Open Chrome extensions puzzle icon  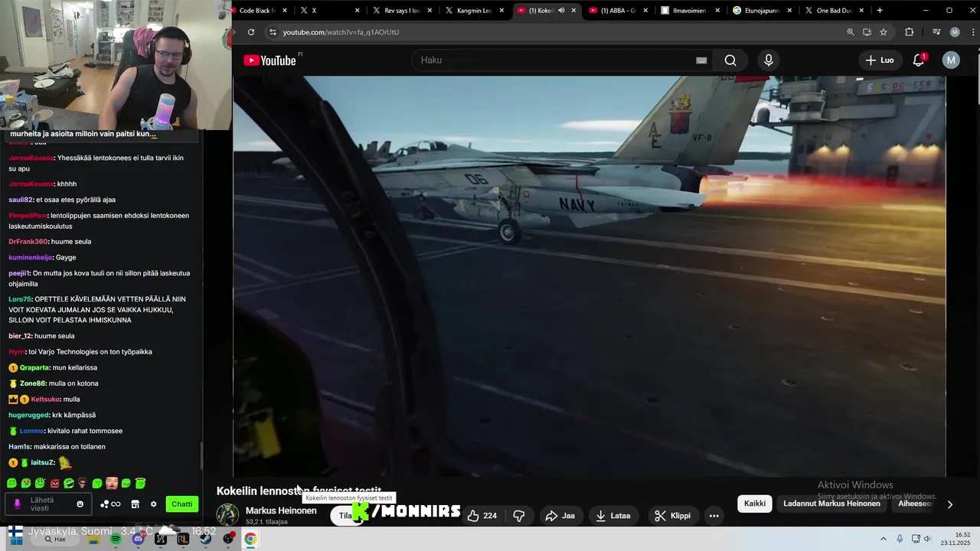(x=910, y=32)
